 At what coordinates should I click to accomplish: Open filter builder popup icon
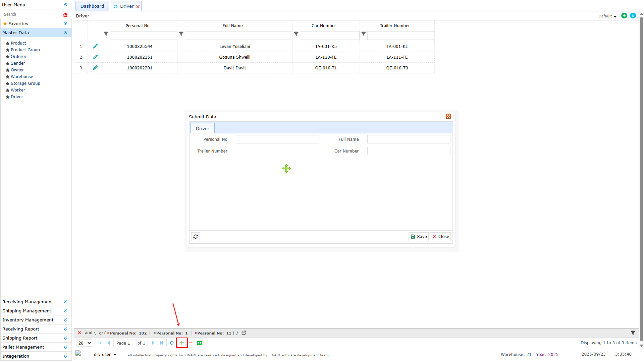coord(244,333)
